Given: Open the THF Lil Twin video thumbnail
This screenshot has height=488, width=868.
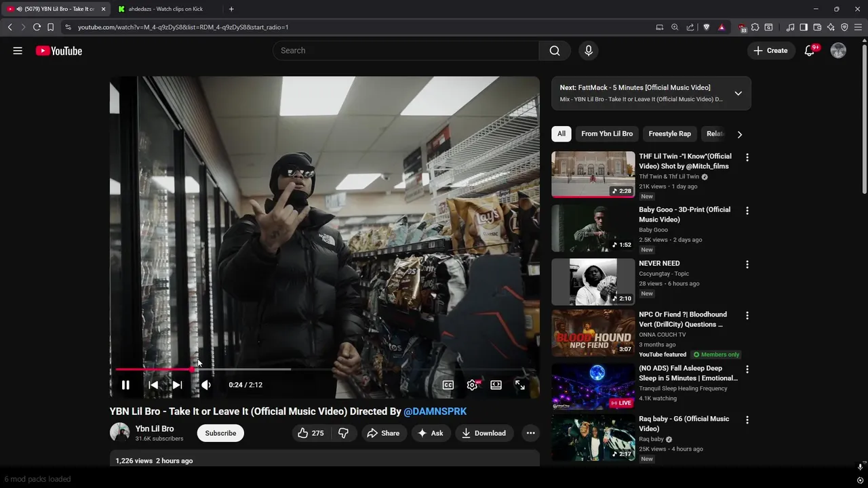Looking at the screenshot, I should point(593,175).
